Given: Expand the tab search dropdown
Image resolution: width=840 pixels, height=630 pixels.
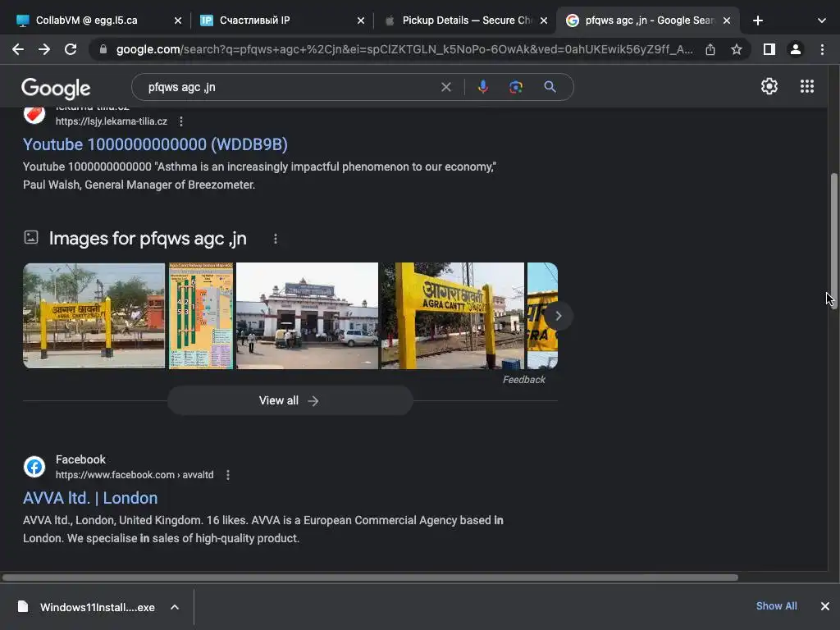Looking at the screenshot, I should (x=822, y=21).
